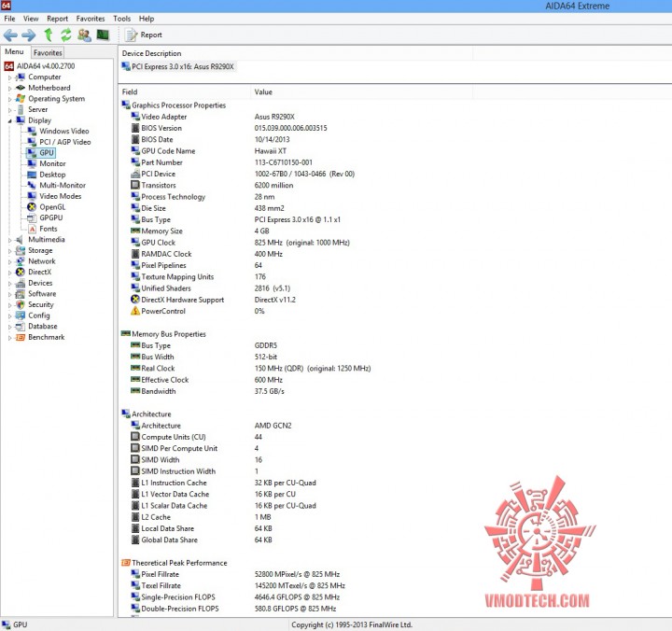
Task: Expand the Multimedia tree node
Action: (9, 240)
